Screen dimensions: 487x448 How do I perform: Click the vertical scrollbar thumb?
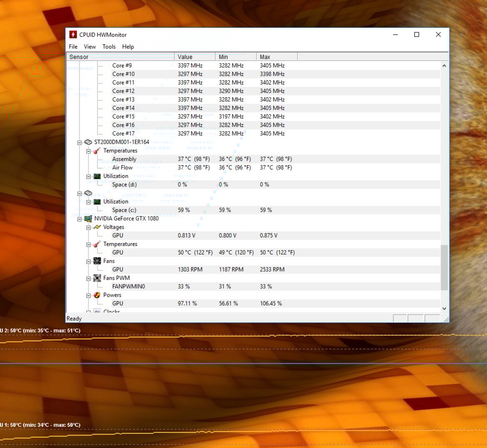(444, 268)
